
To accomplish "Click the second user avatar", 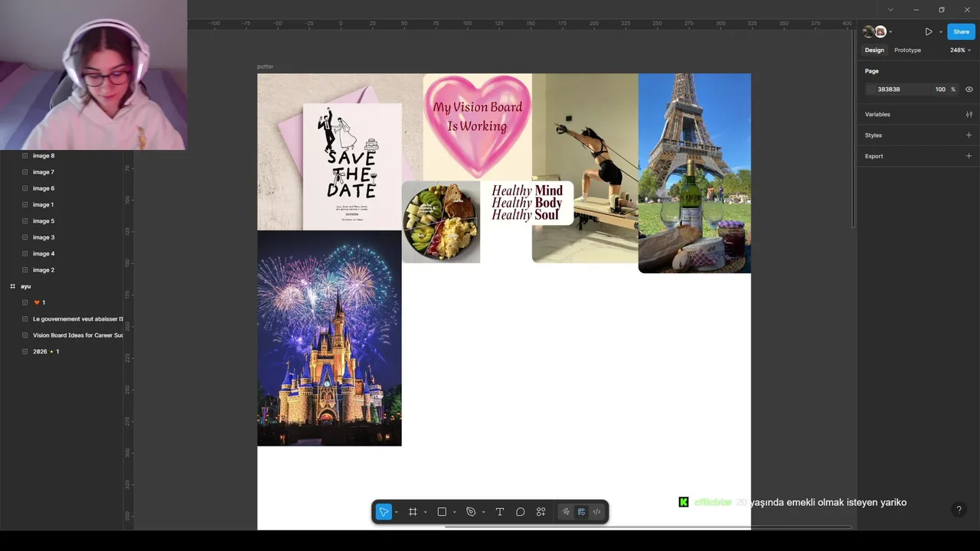I will [x=880, y=31].
